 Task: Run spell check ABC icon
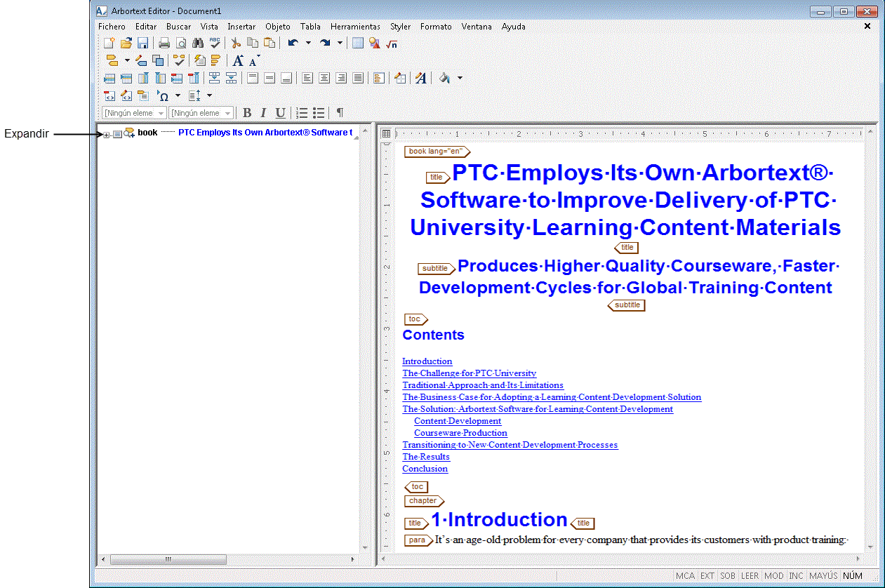pyautogui.click(x=215, y=43)
